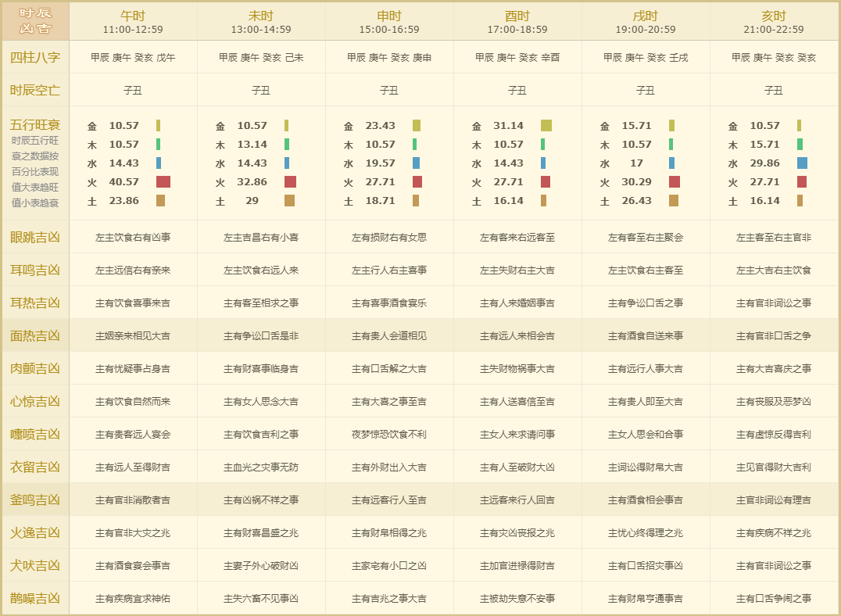Click the 左主饮食右有凶事 cell
Image resolution: width=841 pixels, height=616 pixels.
coord(133,237)
